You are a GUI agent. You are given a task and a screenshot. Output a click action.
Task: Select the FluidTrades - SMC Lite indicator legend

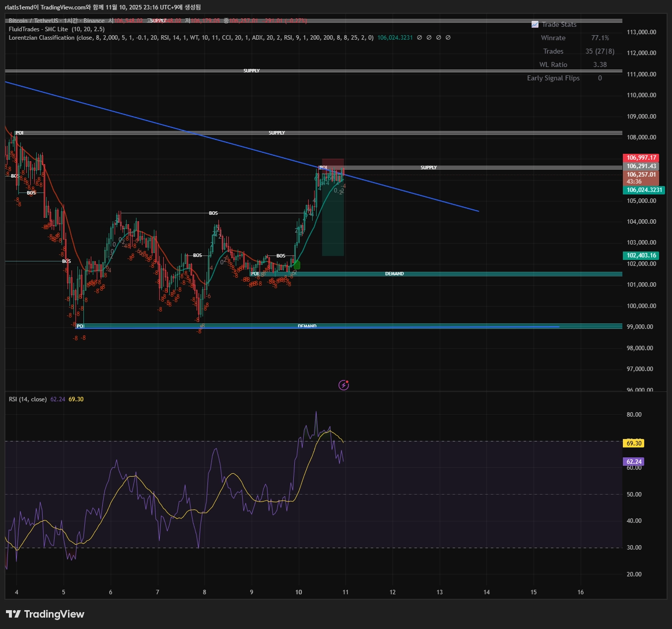coord(57,29)
